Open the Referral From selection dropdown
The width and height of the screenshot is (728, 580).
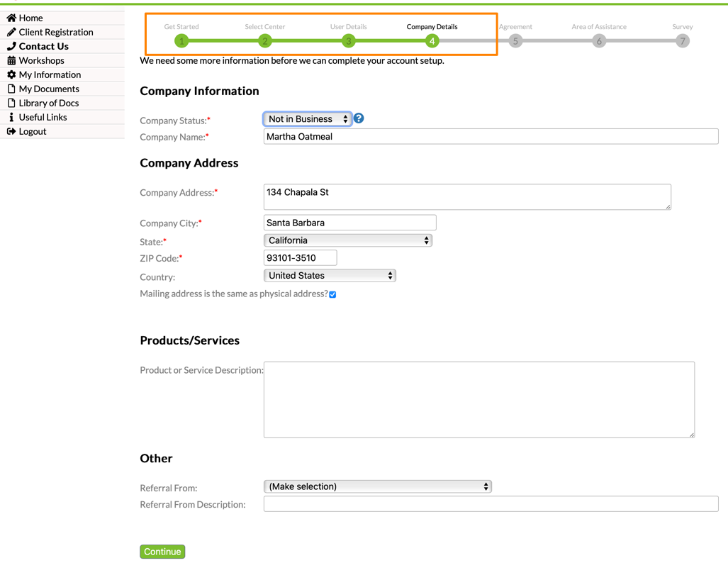(x=377, y=486)
